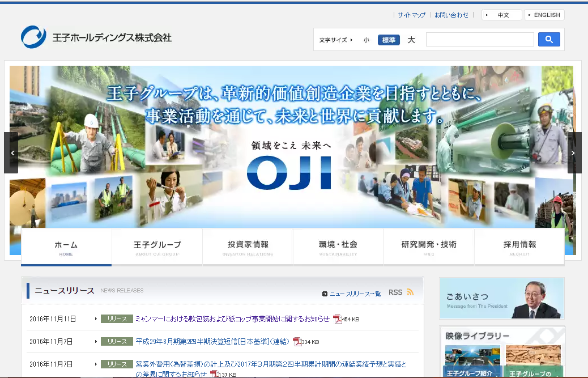Image resolution: width=588 pixels, height=378 pixels.
Task: Open 営業外費用(為替差損) release link
Action: click(271, 368)
